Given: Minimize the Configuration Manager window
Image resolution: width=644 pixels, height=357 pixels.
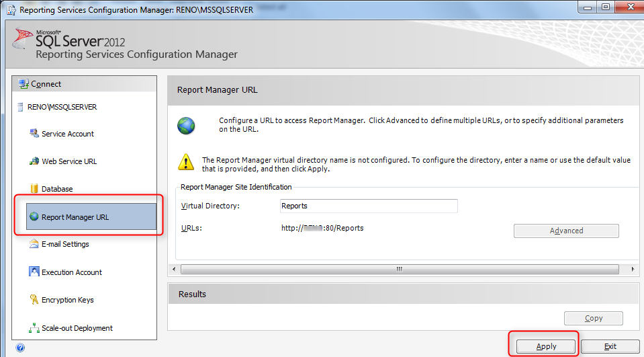Looking at the screenshot, I should click(x=588, y=7).
